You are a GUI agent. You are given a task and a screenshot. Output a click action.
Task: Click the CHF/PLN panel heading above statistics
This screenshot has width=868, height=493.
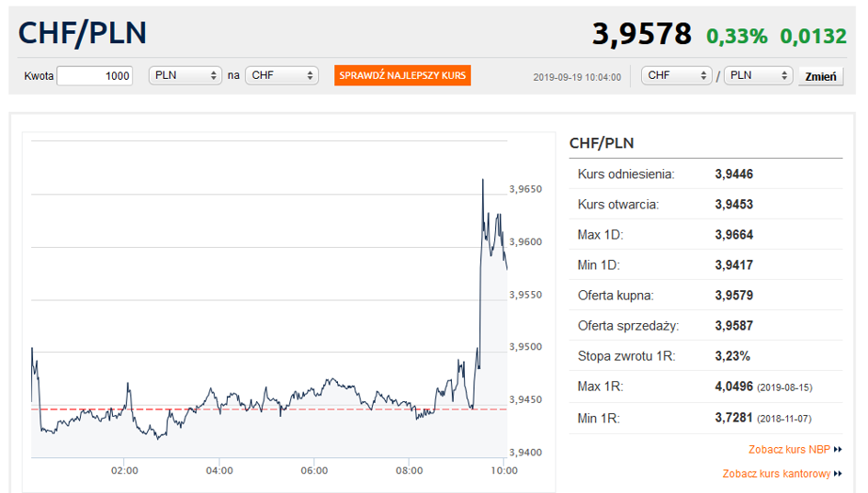click(x=602, y=143)
